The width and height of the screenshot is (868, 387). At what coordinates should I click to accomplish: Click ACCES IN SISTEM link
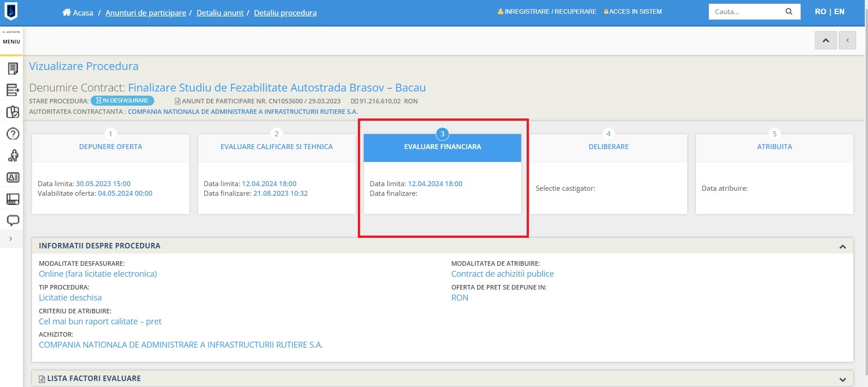[x=633, y=11]
